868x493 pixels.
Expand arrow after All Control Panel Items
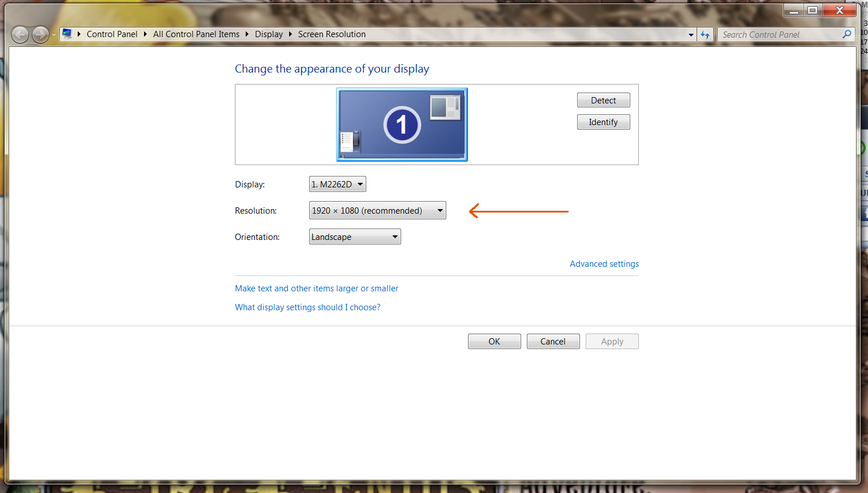(x=247, y=34)
